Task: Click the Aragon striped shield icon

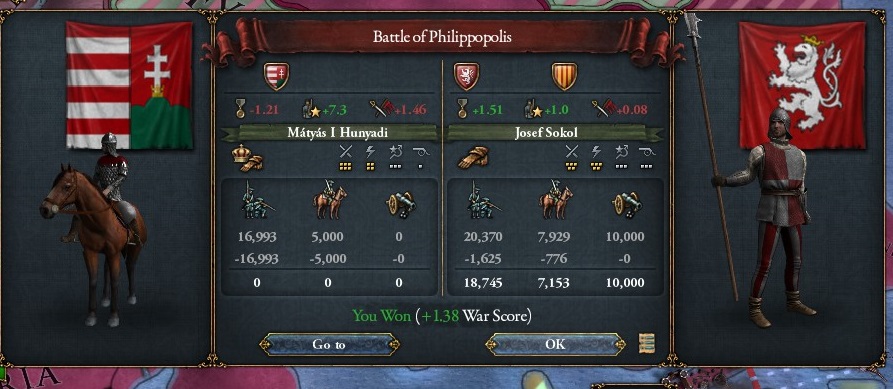Action: tap(564, 76)
